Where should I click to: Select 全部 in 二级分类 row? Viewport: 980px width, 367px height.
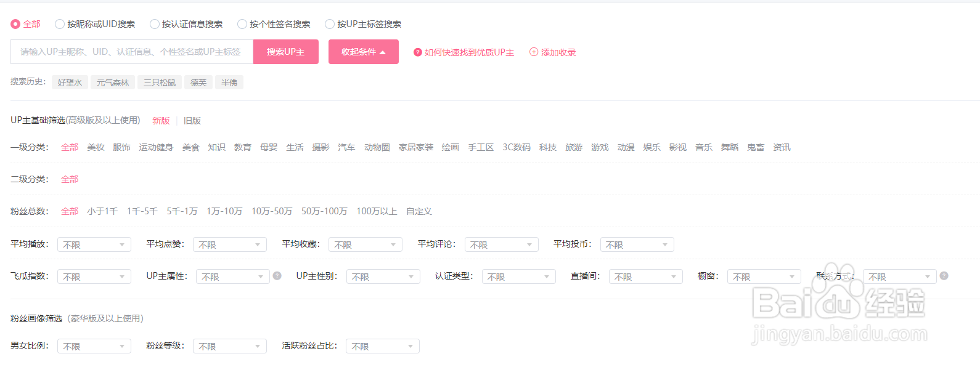point(70,179)
